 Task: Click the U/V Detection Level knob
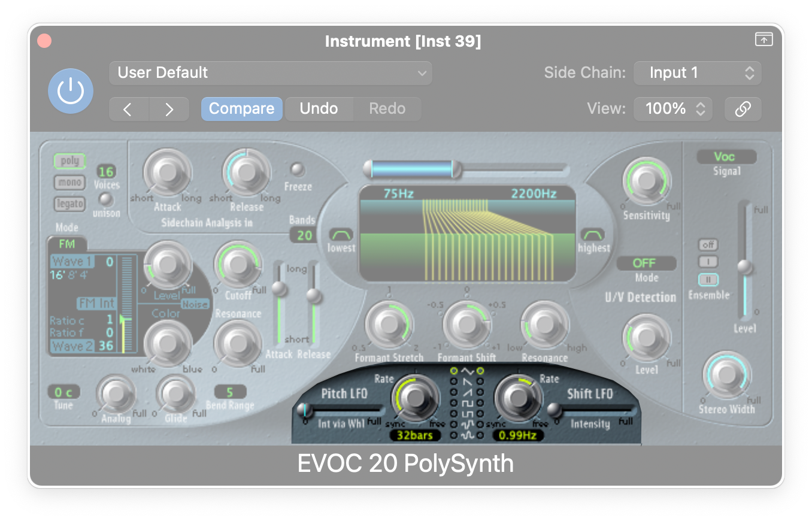(x=646, y=337)
